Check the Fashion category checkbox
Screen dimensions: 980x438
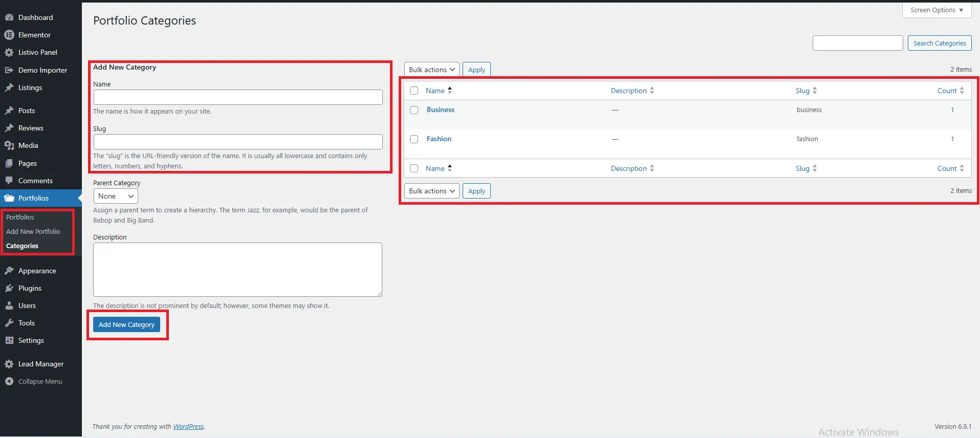[x=414, y=139]
